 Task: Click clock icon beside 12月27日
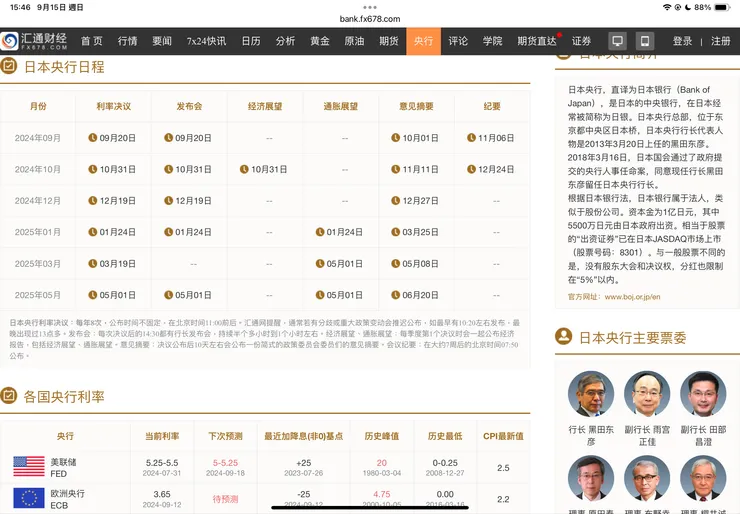[x=395, y=201]
